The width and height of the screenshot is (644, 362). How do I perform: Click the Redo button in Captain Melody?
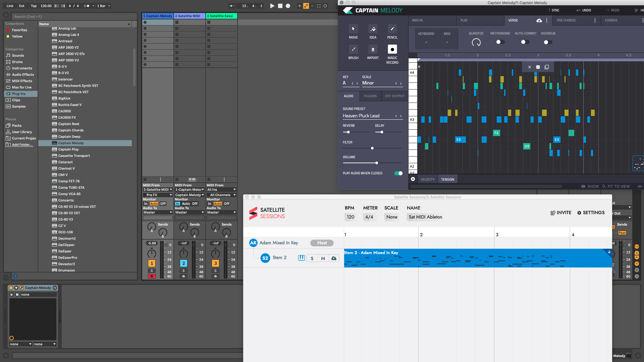coord(612,10)
